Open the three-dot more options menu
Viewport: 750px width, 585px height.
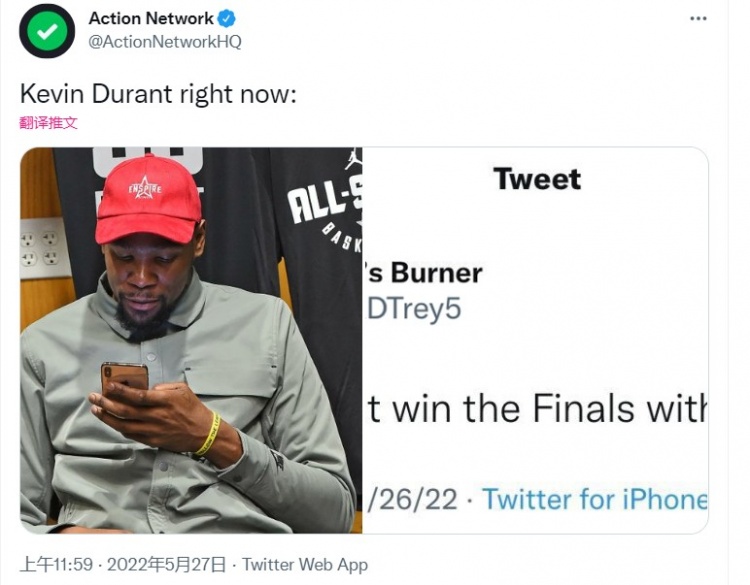pos(698,19)
